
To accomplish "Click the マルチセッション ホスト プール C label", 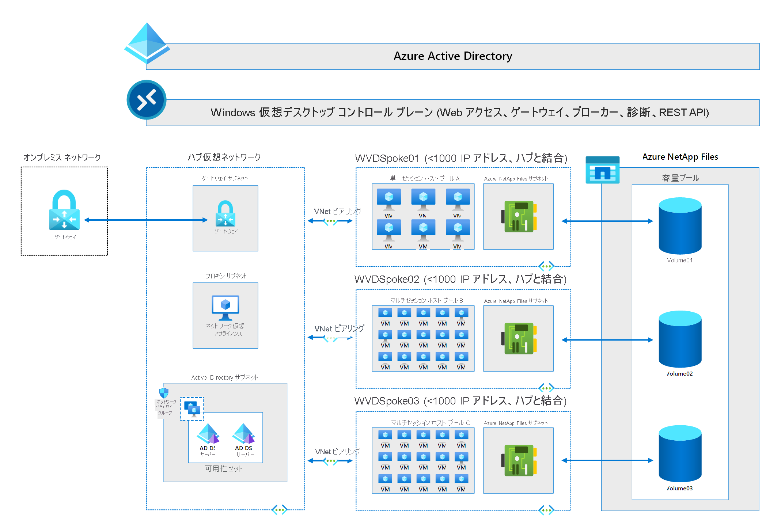I will pos(431,423).
